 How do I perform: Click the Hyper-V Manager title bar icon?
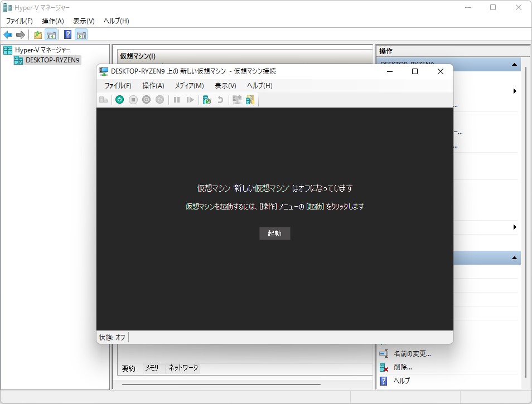(x=7, y=7)
